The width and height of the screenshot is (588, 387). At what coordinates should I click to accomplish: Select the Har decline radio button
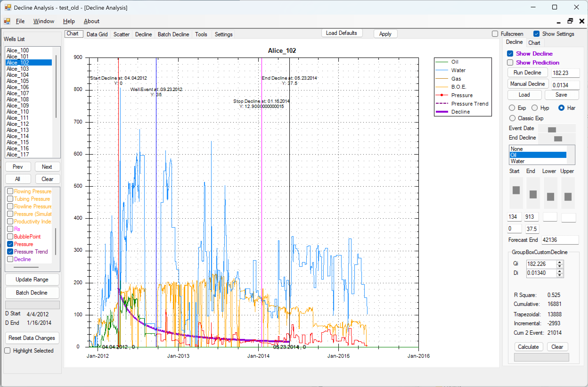561,108
